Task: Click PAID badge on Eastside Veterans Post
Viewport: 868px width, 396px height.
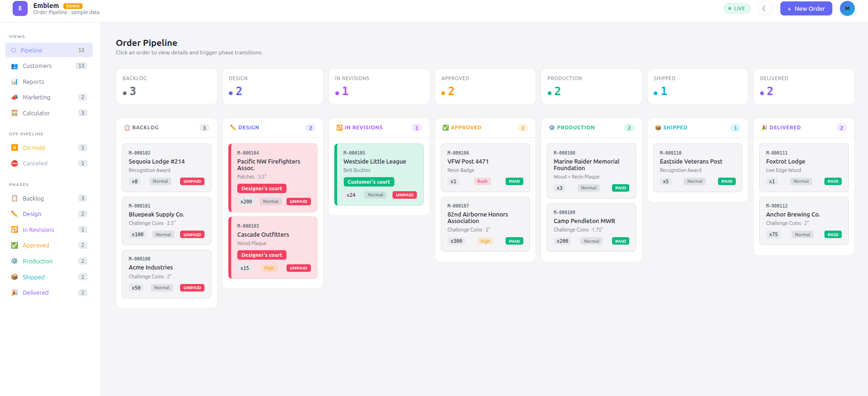Action: [727, 181]
